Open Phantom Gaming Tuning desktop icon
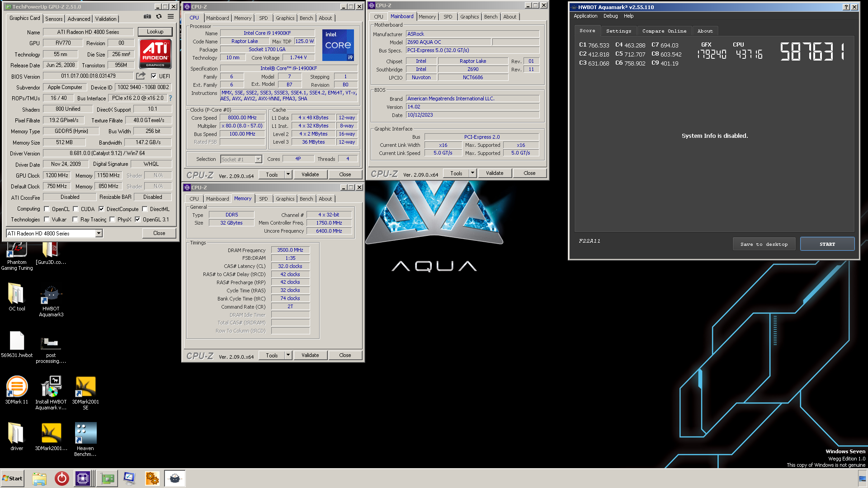 tap(17, 256)
